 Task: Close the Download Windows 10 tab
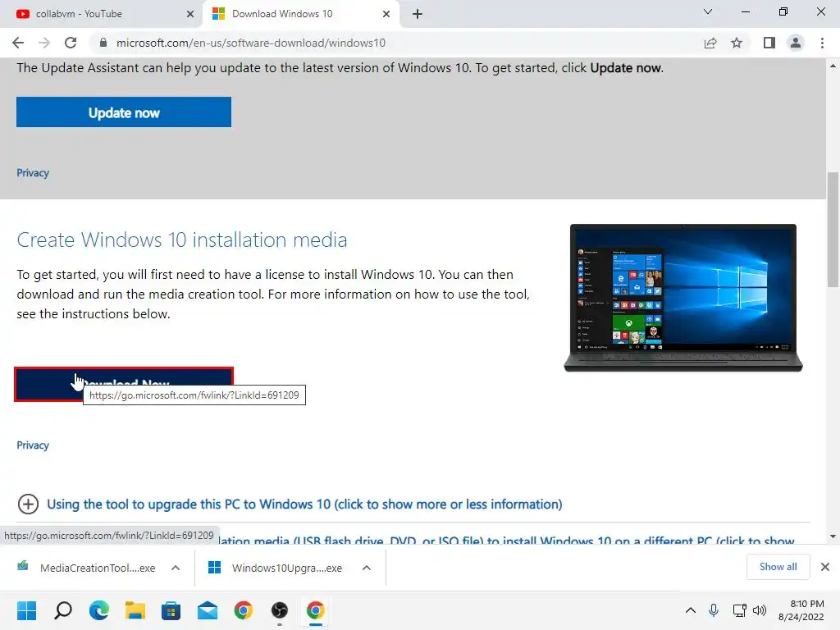(x=386, y=14)
